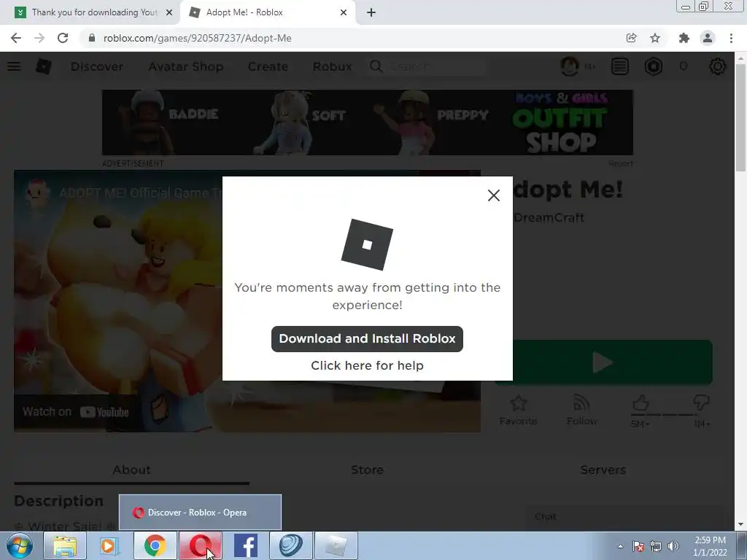Viewport: 747px width, 560px height.
Task: Open Chrome profile avatar menu
Action: [x=708, y=38]
